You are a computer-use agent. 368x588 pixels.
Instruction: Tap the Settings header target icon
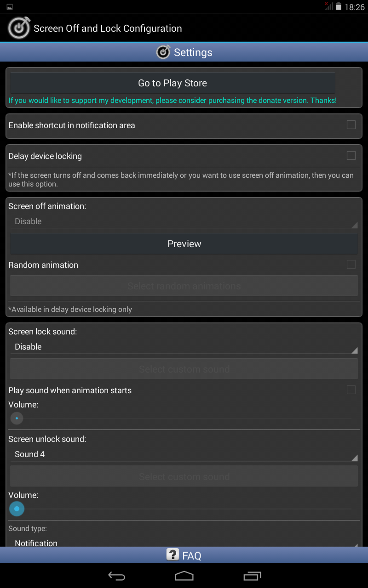(163, 52)
